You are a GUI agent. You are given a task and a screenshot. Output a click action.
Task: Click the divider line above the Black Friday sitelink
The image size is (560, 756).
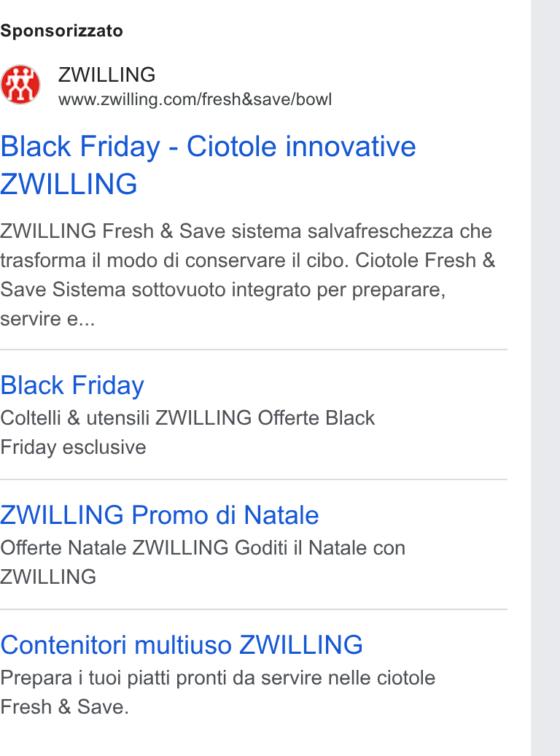tap(254, 350)
